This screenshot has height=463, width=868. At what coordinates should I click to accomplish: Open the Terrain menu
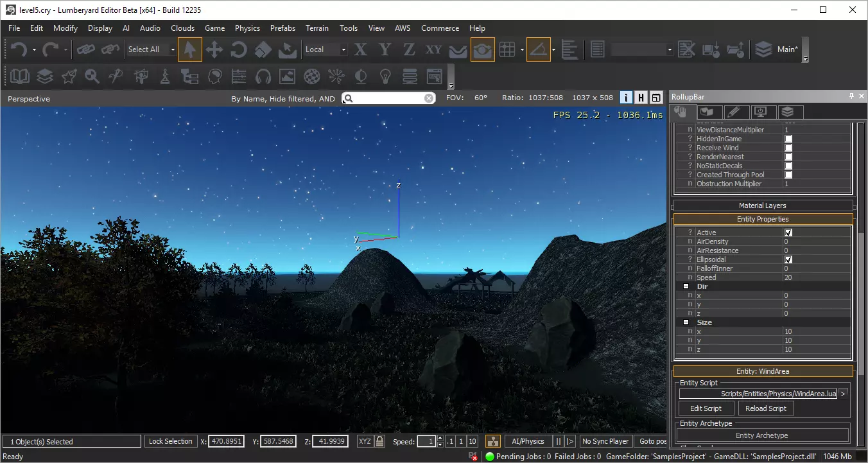(317, 28)
